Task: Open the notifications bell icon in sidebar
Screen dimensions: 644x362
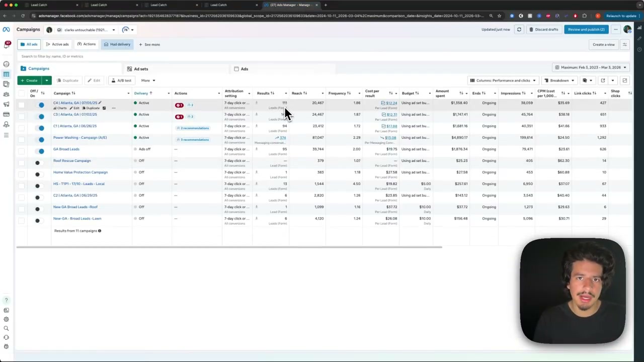Action: pos(7,45)
